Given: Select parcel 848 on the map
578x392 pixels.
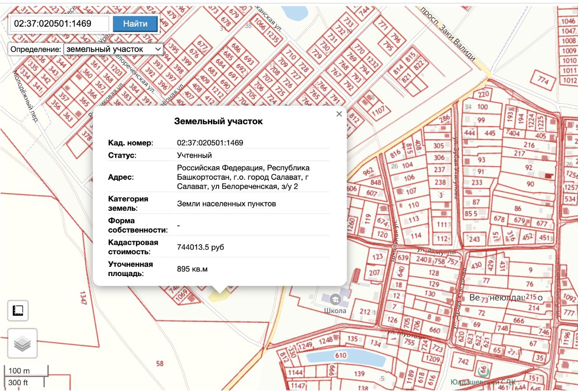Looking at the screenshot, I should (x=376, y=182).
